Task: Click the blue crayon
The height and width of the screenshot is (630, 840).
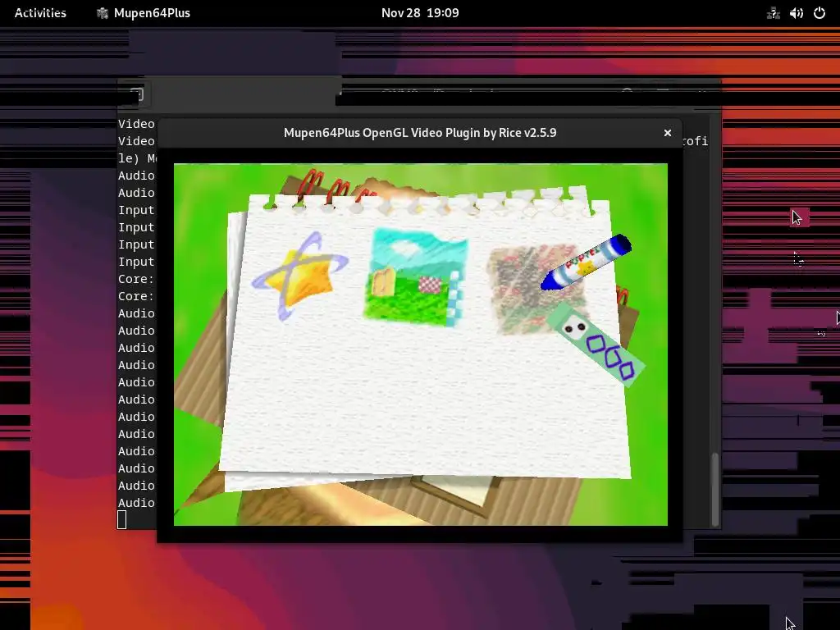Action: pos(586,262)
